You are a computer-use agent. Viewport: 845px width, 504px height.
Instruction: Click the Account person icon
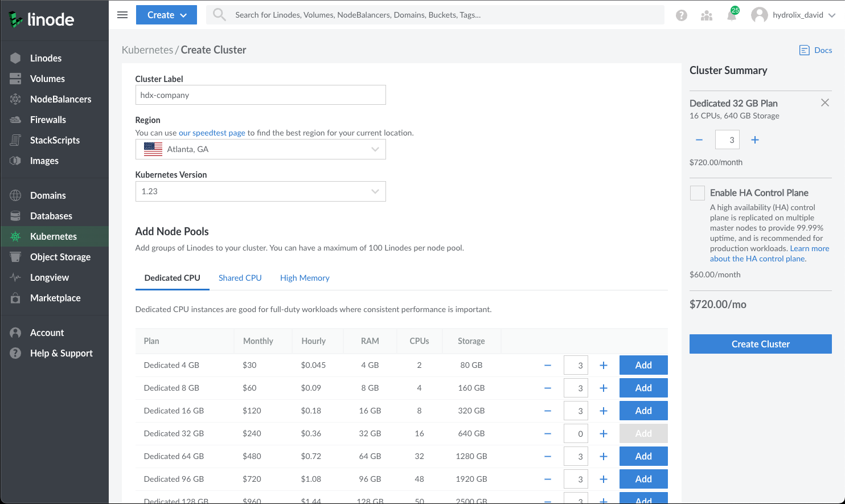(x=15, y=333)
